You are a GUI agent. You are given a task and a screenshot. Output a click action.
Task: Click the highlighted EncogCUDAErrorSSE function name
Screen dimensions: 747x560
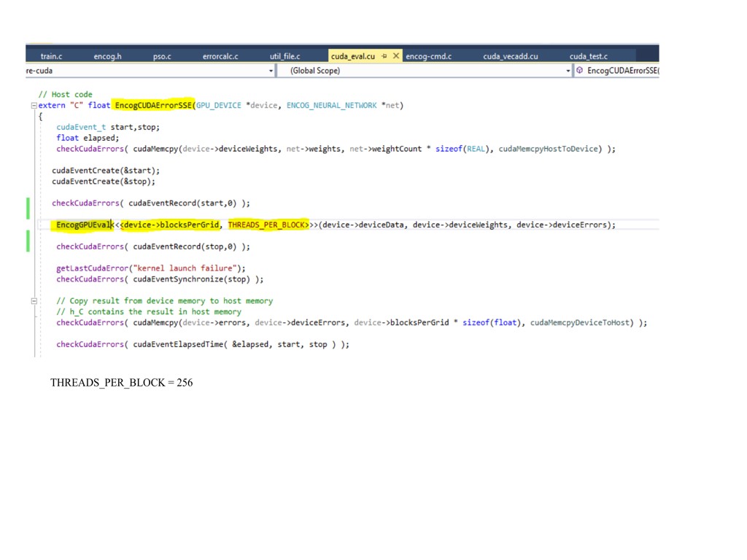point(152,106)
